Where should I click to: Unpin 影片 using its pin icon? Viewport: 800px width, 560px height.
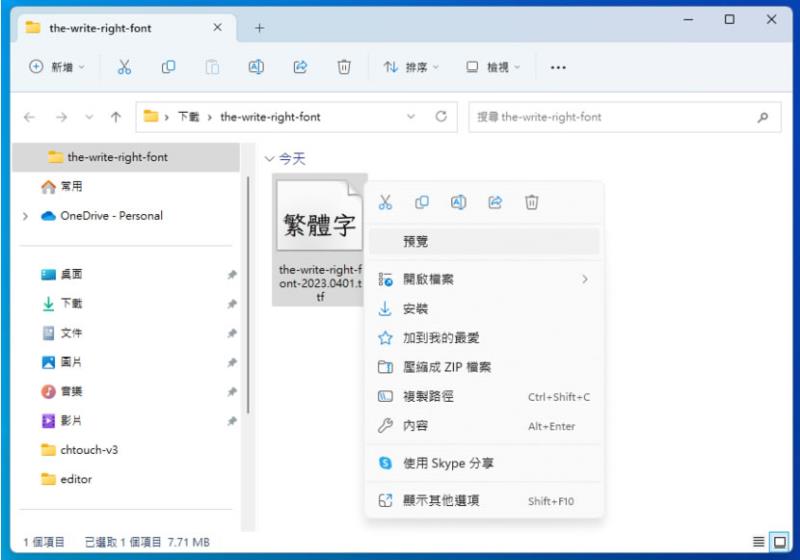[x=232, y=421]
